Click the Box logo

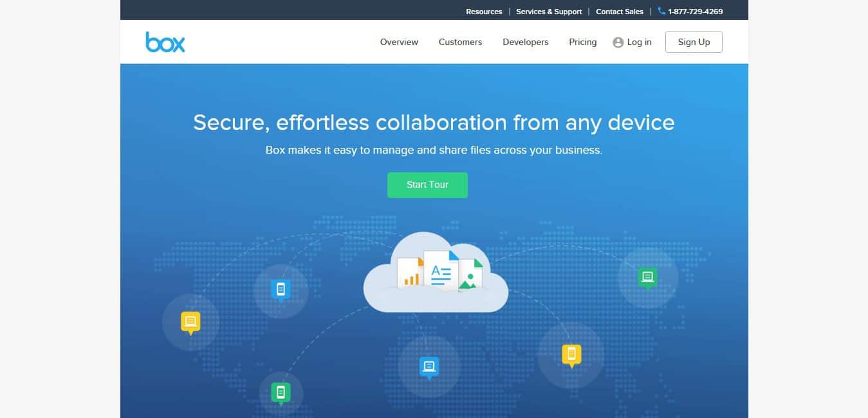(165, 42)
